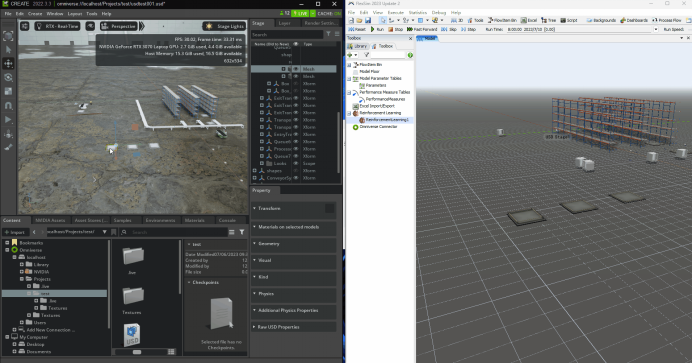
Task: Switch Content browser to grid view
Action: 171,352
